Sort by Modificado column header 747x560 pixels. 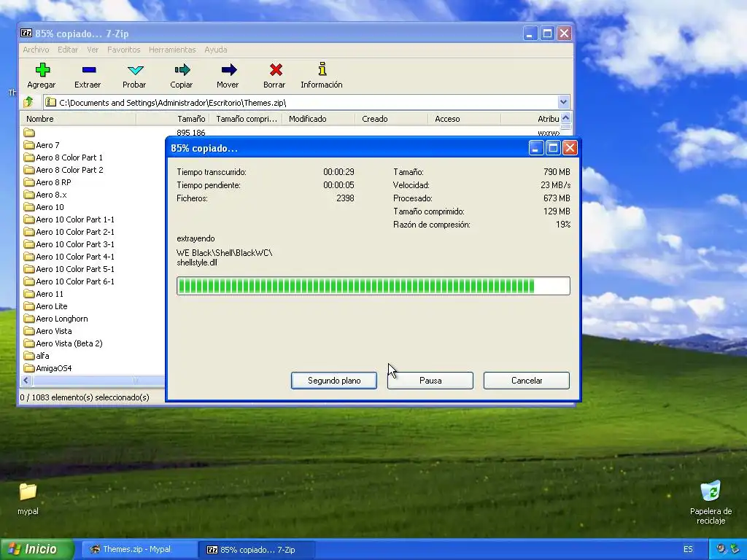[319, 119]
